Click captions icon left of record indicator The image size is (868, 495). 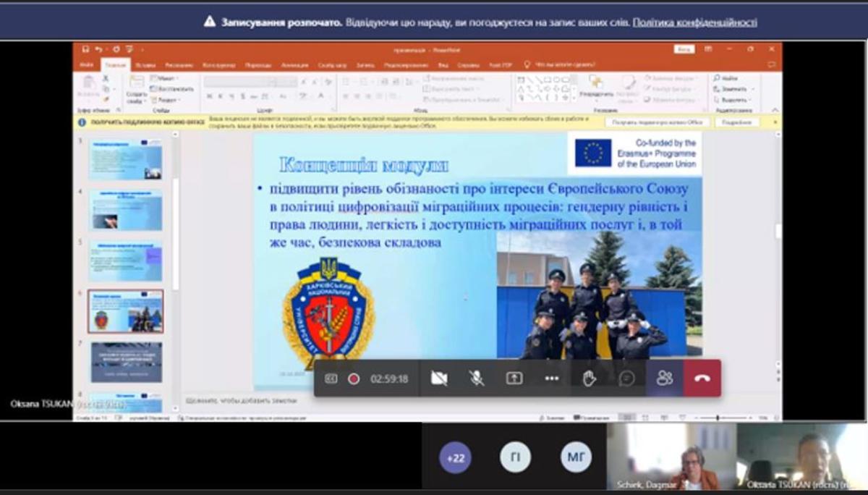(x=331, y=378)
